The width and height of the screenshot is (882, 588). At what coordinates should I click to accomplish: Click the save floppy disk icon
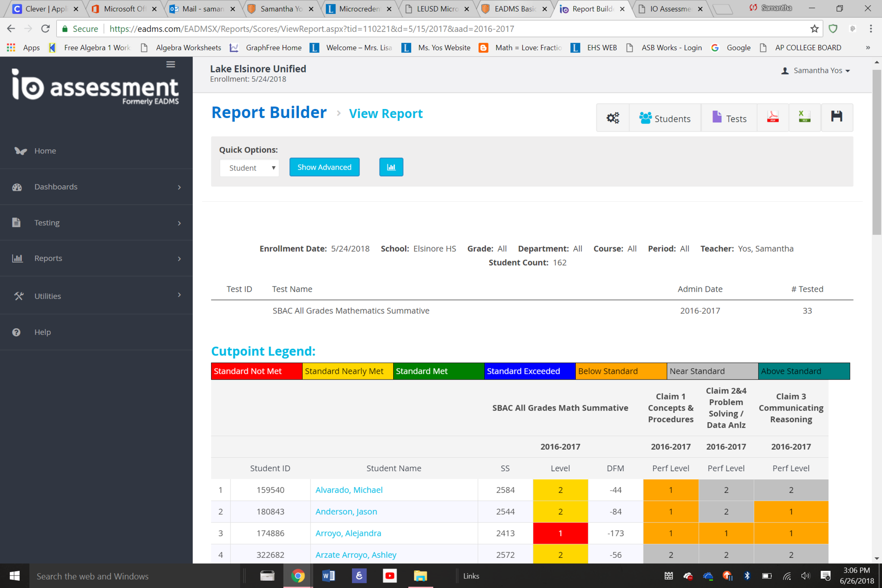pos(836,117)
